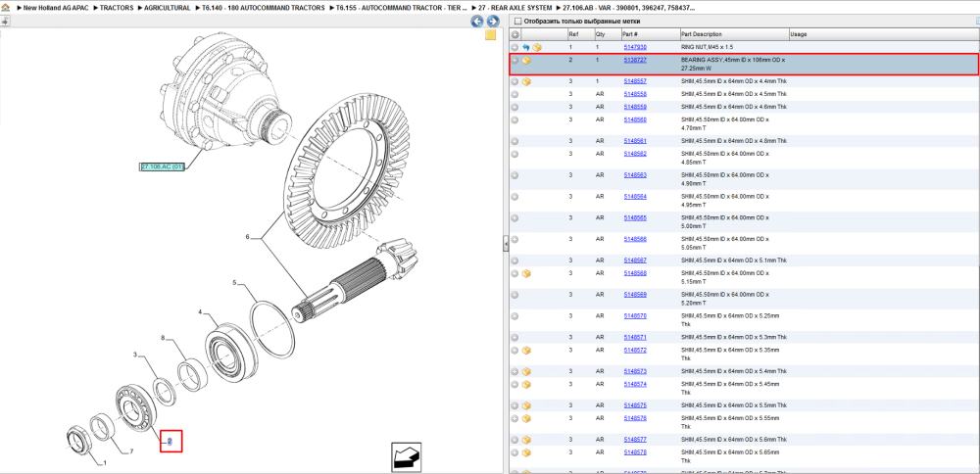Toggle grey selector circle for part 5148570
Screen dimensions: 980x474
coord(515,316)
